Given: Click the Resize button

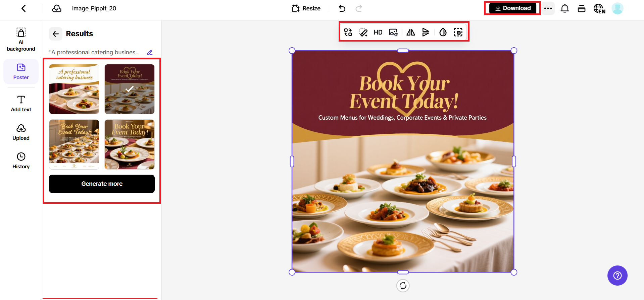Looking at the screenshot, I should coord(306,8).
